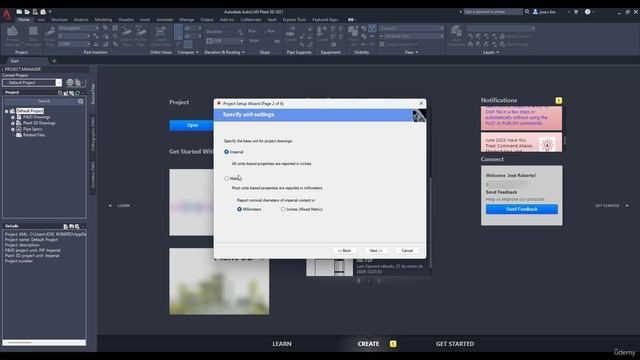Click the first icon in Details panel header
Viewport: 640px width, 360px height.
coord(65,226)
